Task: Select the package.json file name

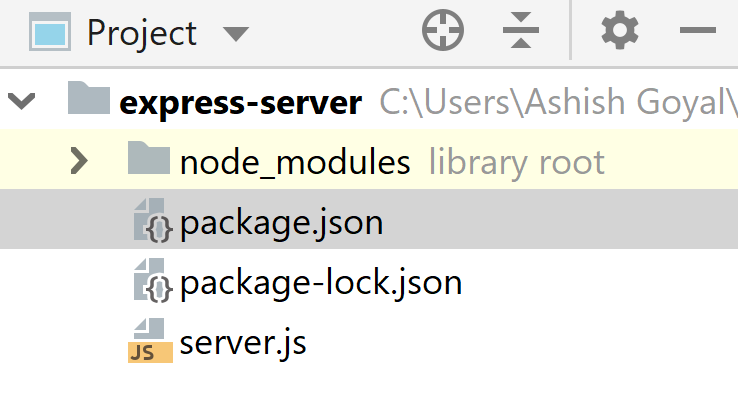Action: (x=281, y=223)
